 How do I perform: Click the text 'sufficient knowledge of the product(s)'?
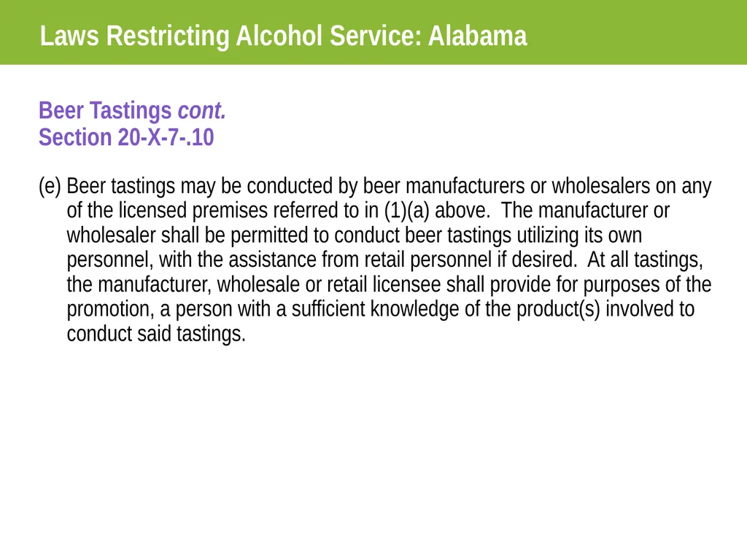click(446, 309)
